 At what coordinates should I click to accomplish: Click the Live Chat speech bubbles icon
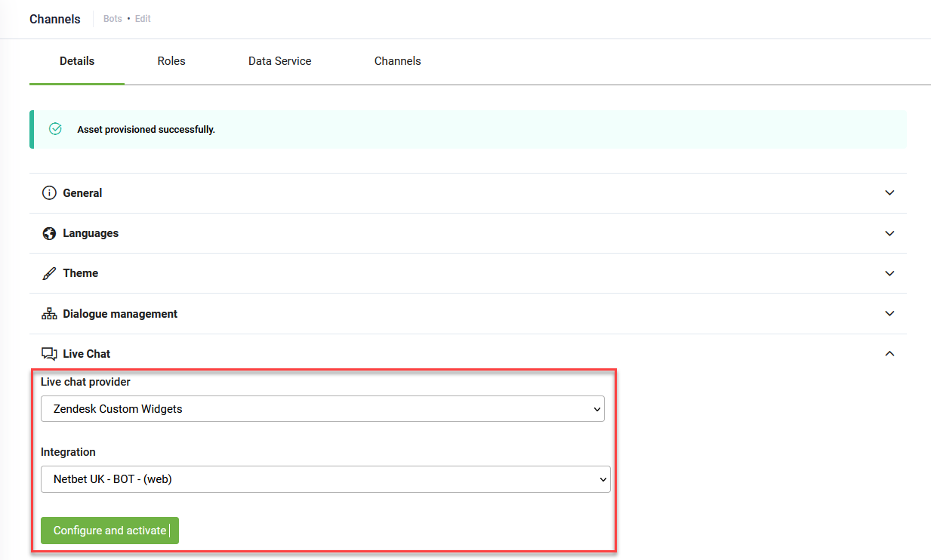coord(49,354)
